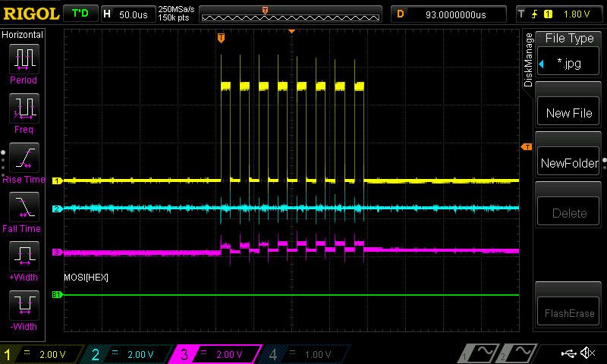Image resolution: width=607 pixels, height=364 pixels.
Task: Open the horizontal timebase 50.0us field
Action: tap(128, 14)
